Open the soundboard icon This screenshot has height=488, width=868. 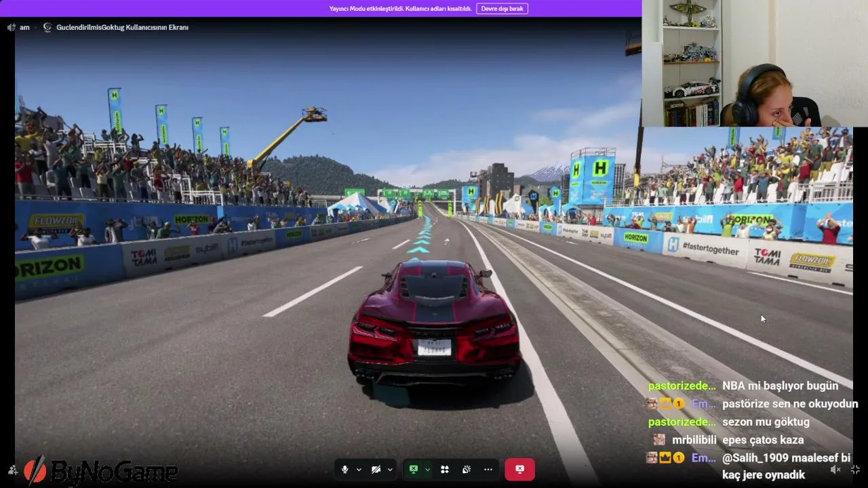point(467,469)
